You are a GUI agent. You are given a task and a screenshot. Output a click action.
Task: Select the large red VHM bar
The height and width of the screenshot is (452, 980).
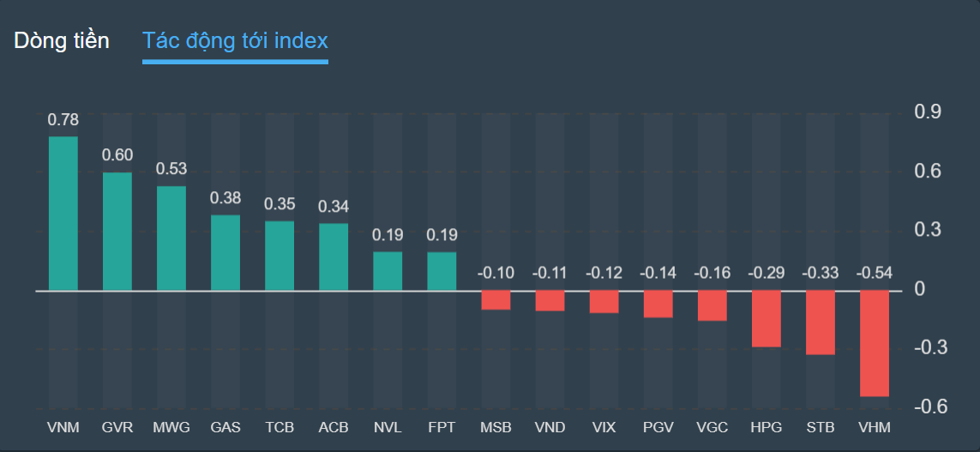point(874,343)
